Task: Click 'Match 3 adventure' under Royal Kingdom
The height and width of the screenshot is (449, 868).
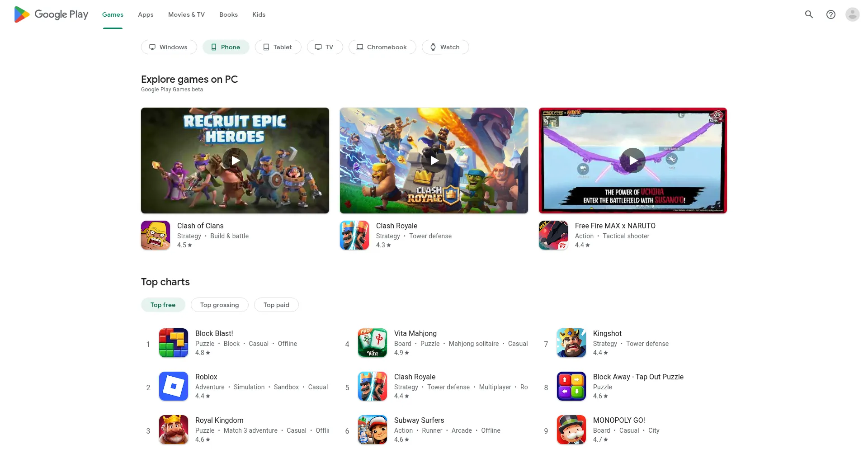Action: [250, 430]
